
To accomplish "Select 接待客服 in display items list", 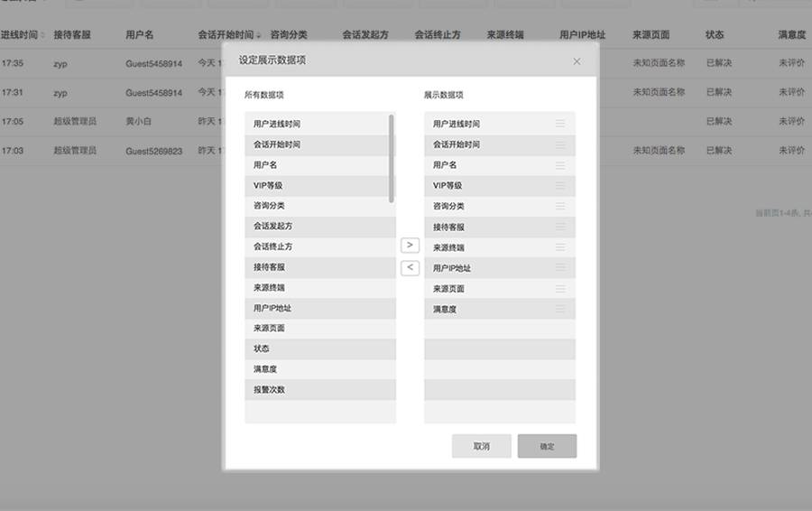I will point(500,227).
